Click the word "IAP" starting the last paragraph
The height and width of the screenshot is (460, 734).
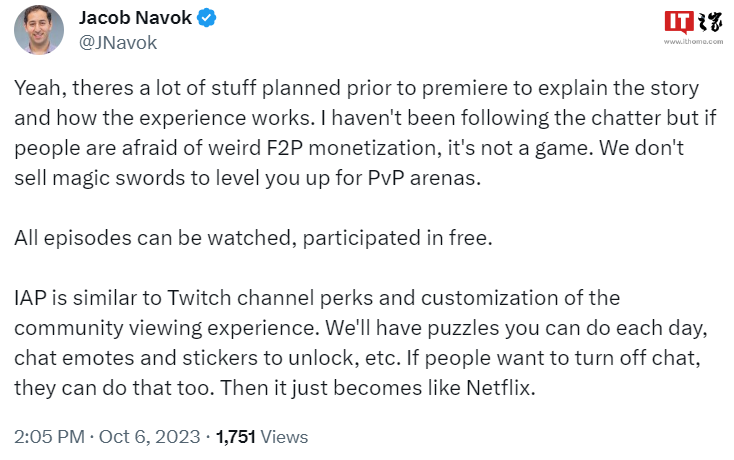(30, 298)
